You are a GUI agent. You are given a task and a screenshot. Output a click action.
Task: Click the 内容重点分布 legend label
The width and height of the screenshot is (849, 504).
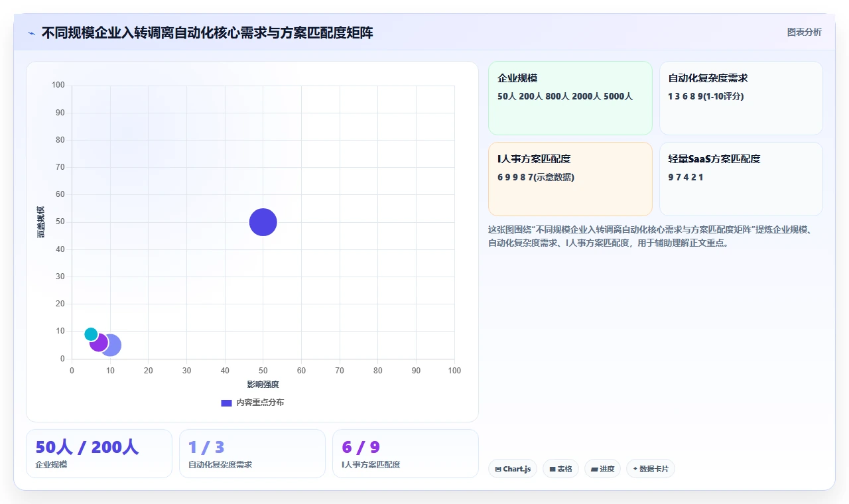(x=260, y=403)
